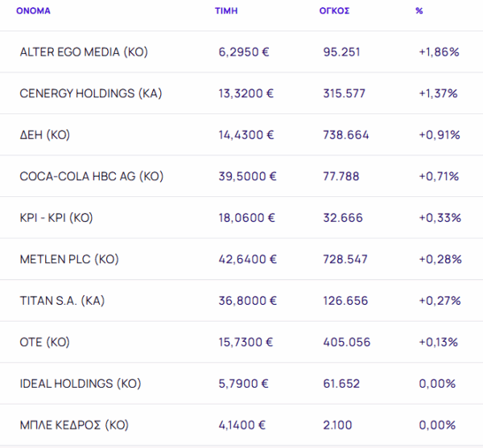Open ΜΠΛΕ ΚΕΔΡΟΣ (ΚΟ) stock page
The image size is (483, 448).
[x=74, y=425]
